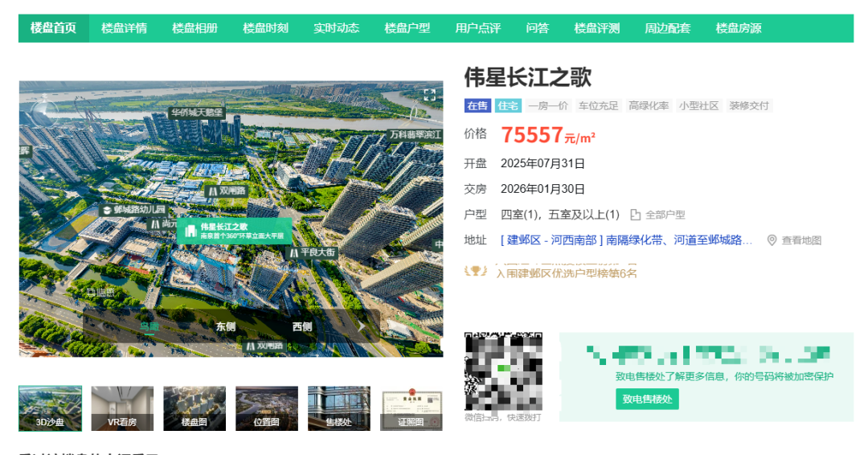Click the opening date 2025年07月31日
The image size is (868, 455).
click(x=542, y=164)
